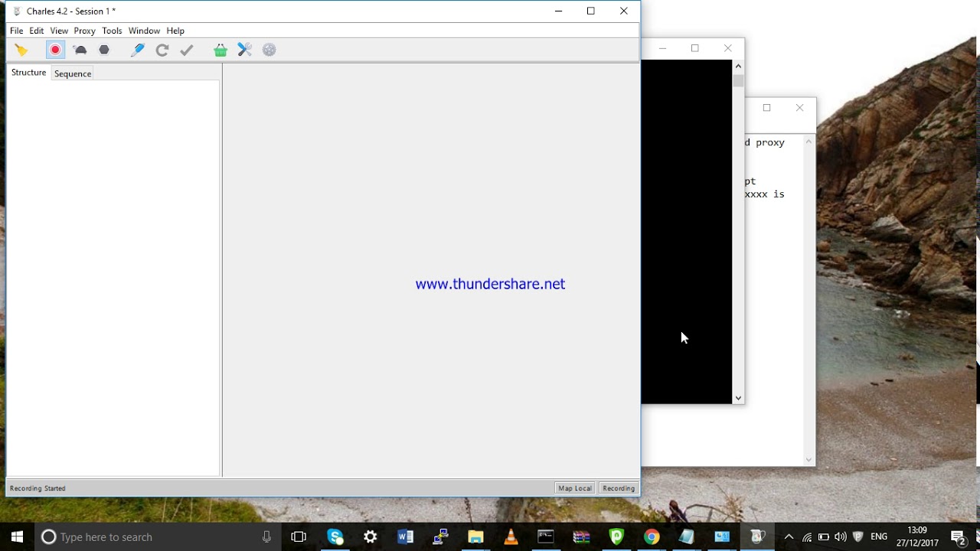Click the taskbar search box
The image size is (980, 551).
tap(158, 537)
